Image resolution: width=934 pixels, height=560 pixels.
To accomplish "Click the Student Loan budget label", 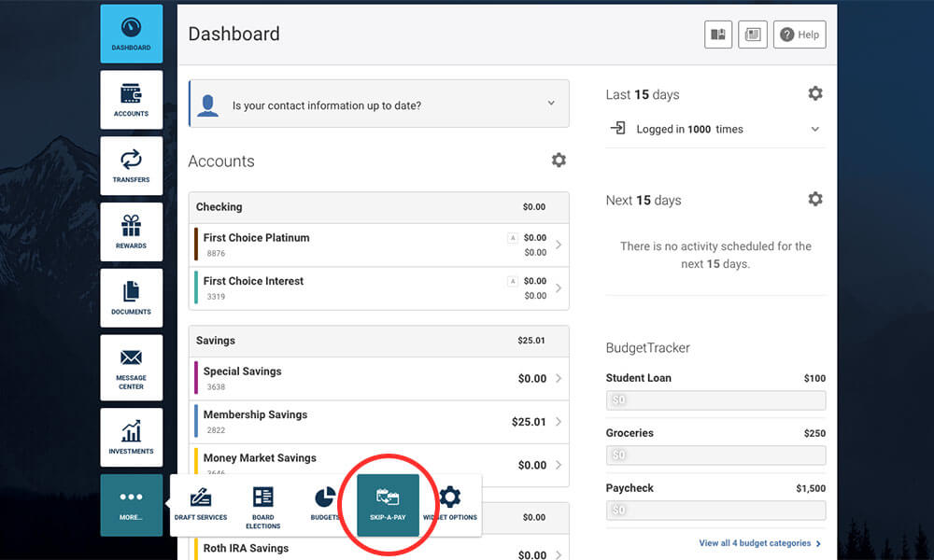I will click(639, 378).
